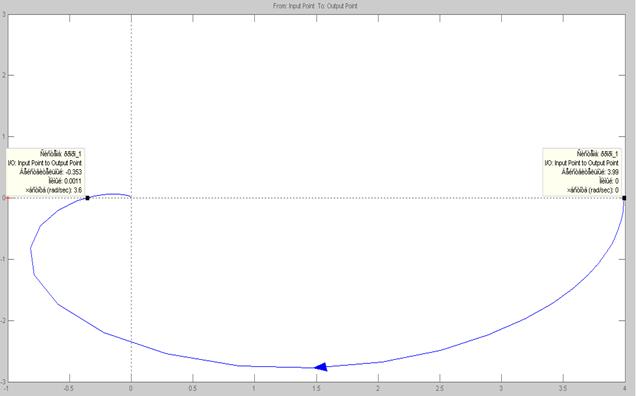The height and width of the screenshot is (396, 636).
Task: Click the y-axis tick label -2
Action: pyautogui.click(x=3, y=321)
